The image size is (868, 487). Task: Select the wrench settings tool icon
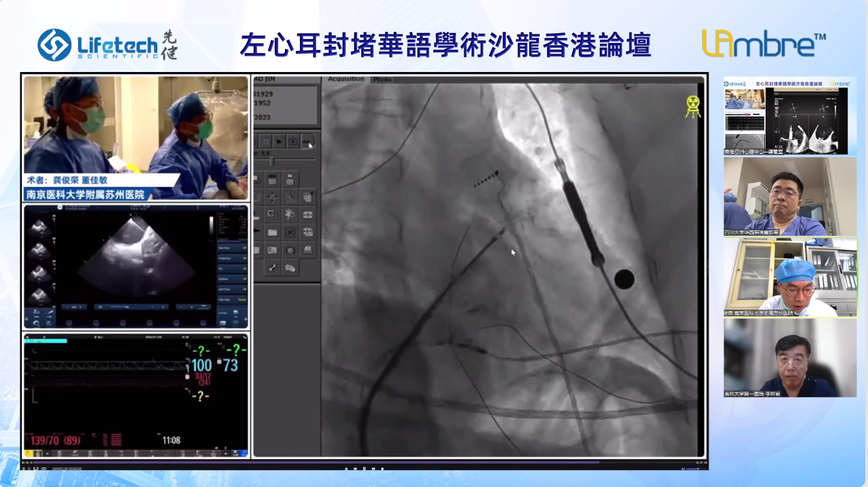click(272, 267)
